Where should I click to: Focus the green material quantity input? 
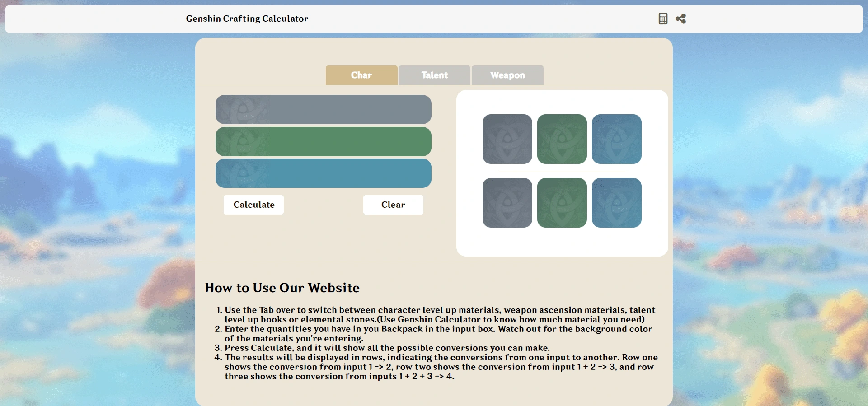pyautogui.click(x=324, y=141)
